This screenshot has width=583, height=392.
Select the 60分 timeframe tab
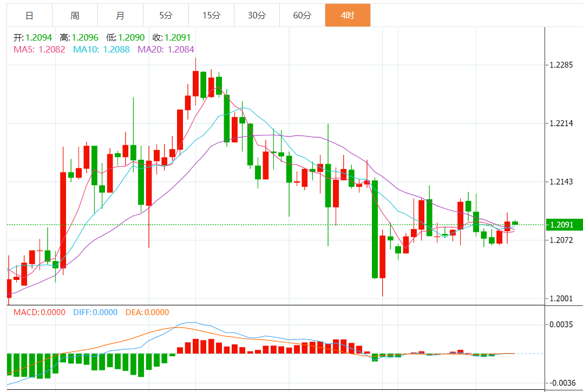pos(302,15)
